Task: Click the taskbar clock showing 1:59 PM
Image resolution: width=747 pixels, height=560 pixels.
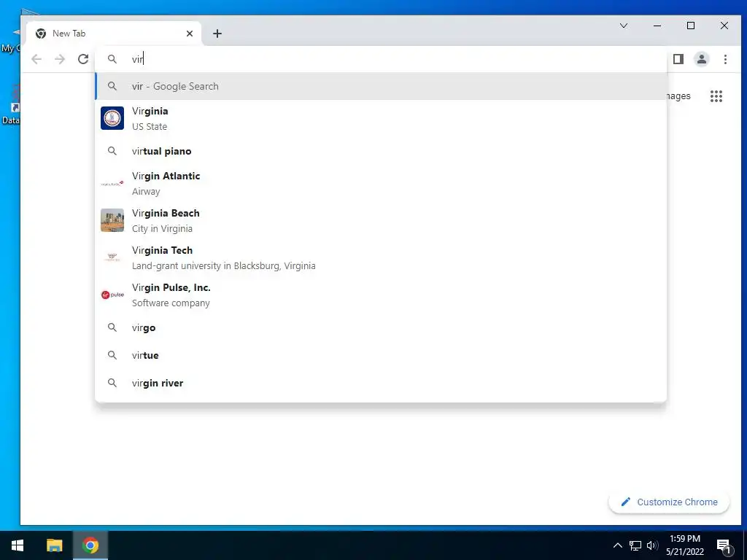Action: pos(684,545)
